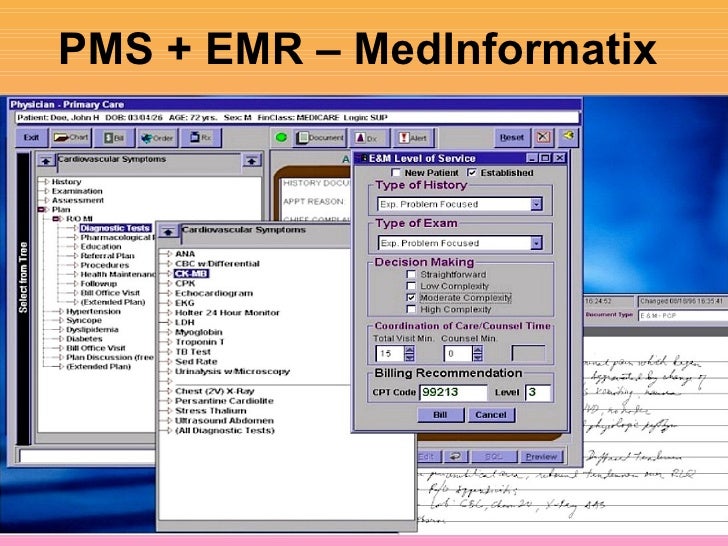
Task: Select EKG test
Action: (184, 303)
